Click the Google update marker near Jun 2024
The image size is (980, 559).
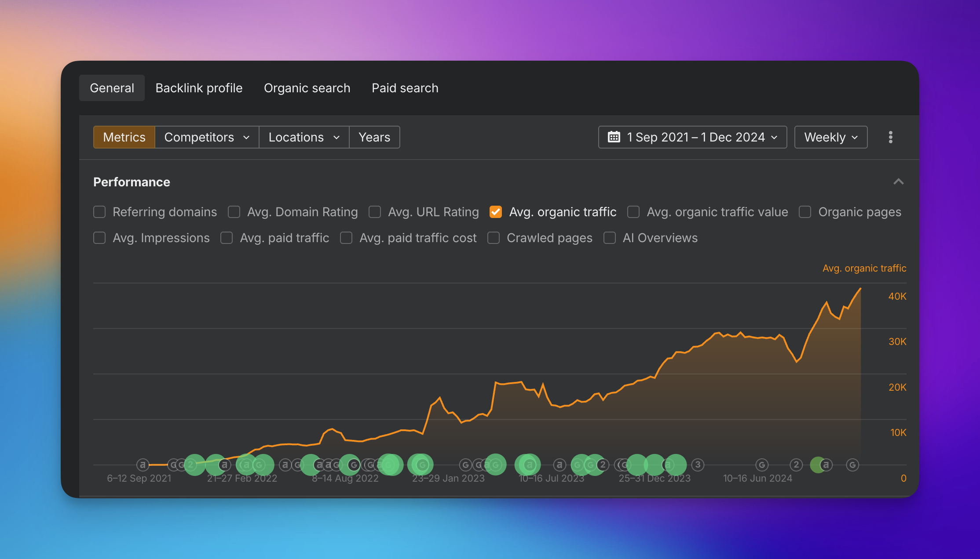tap(762, 465)
